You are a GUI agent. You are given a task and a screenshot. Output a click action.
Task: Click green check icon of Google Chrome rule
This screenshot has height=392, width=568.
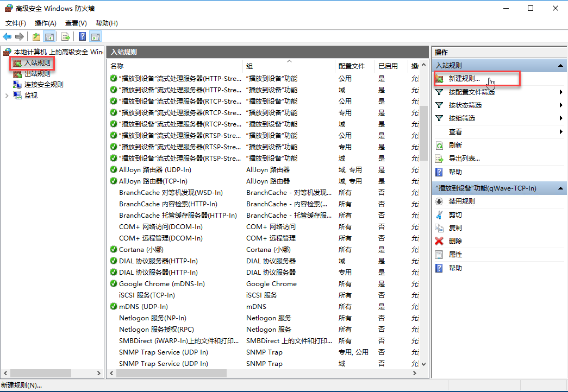point(114,283)
